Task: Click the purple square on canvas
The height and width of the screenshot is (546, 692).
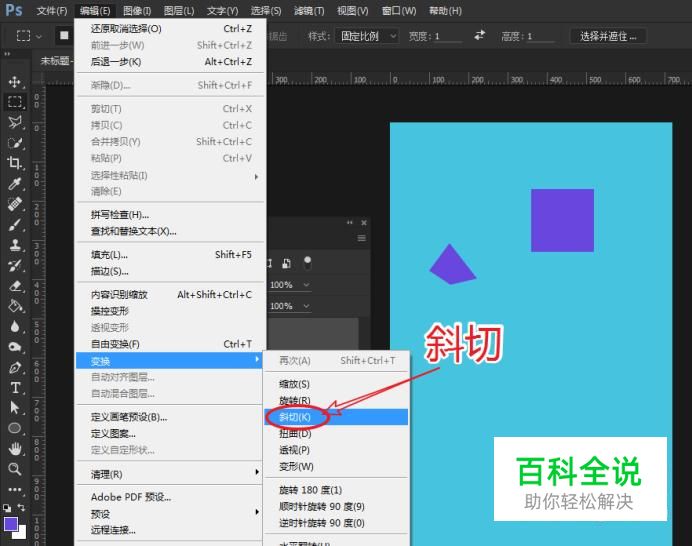Action: pyautogui.click(x=562, y=220)
